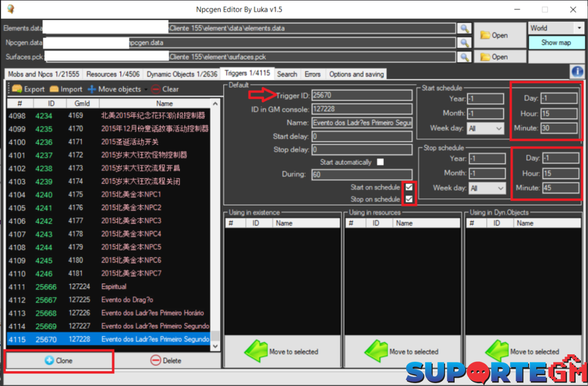
Task: Uncheck Stop on schedule checkbox
Action: [x=409, y=199]
